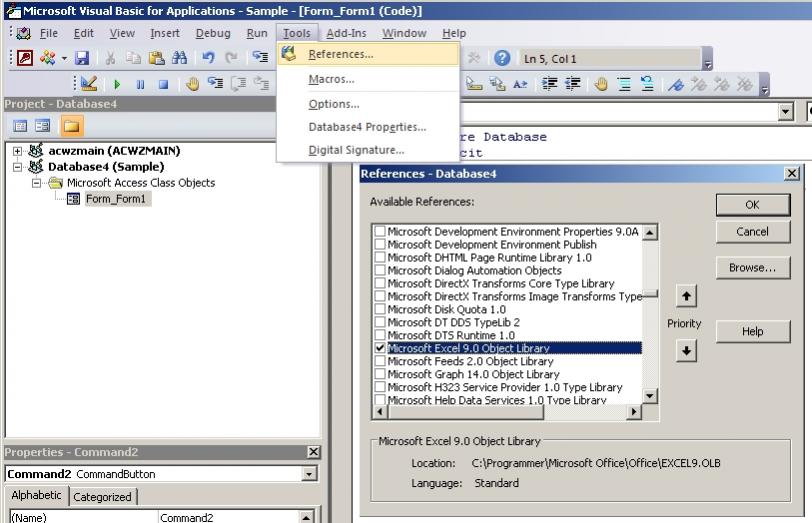
Task: Open the Insert Module dropdown arrow
Action: coord(64,58)
